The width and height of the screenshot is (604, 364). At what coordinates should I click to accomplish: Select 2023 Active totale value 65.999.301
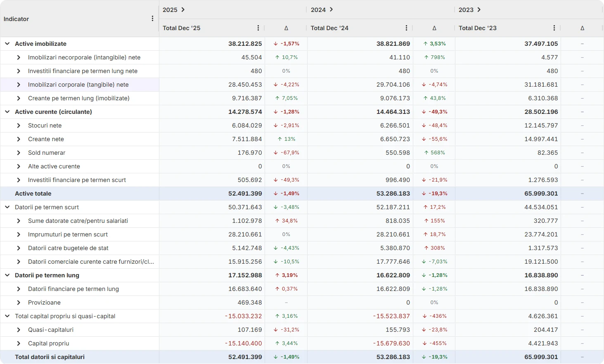point(541,194)
